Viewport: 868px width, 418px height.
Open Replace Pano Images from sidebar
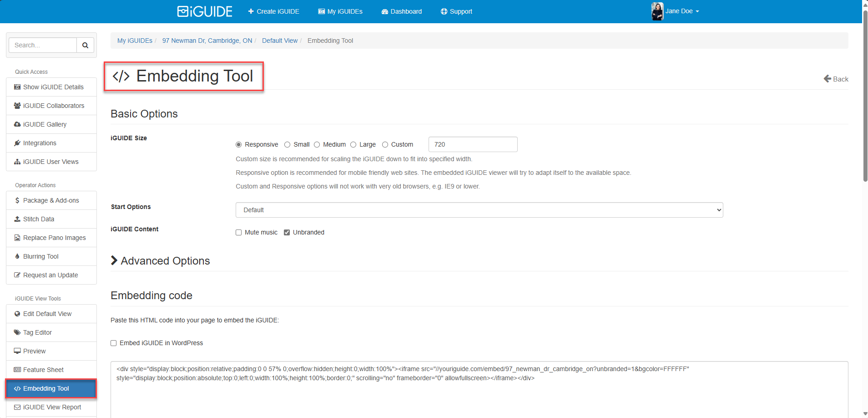pos(51,238)
